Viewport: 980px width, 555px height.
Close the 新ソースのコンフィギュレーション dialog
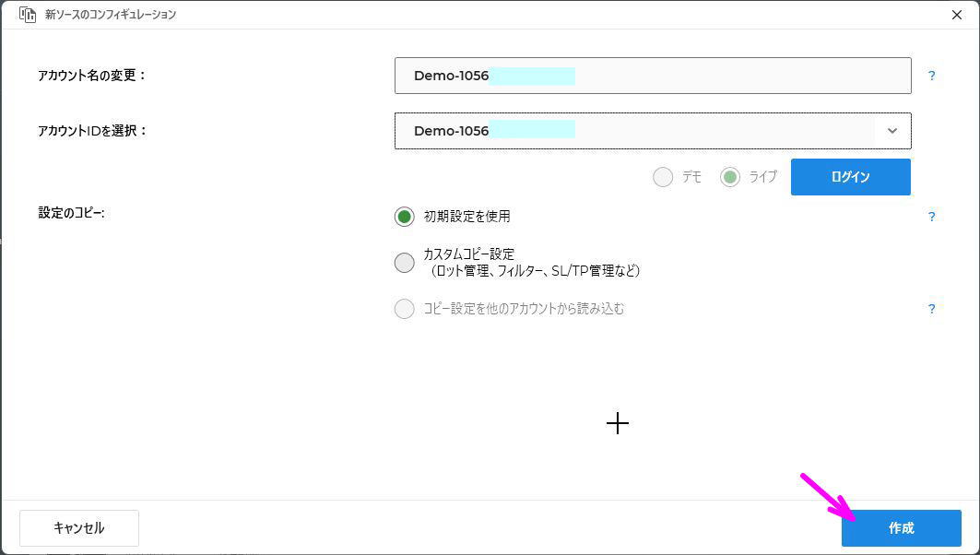[956, 15]
